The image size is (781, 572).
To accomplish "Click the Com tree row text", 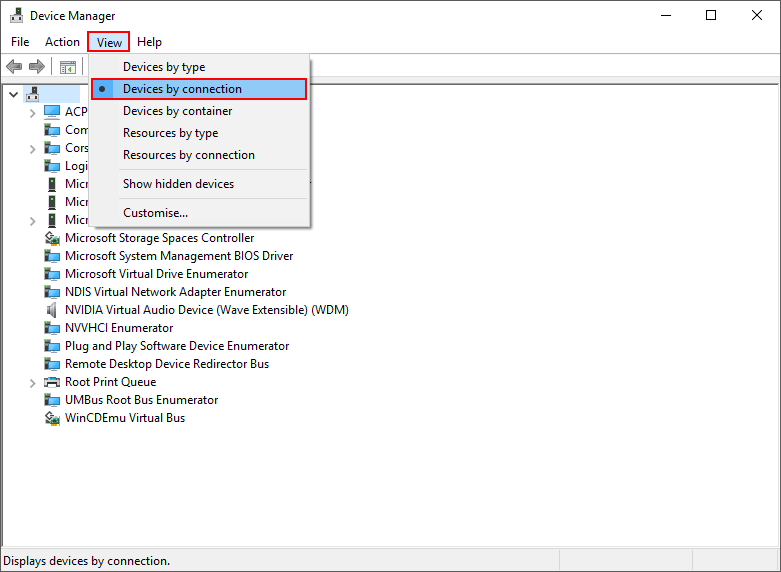I will (x=77, y=130).
